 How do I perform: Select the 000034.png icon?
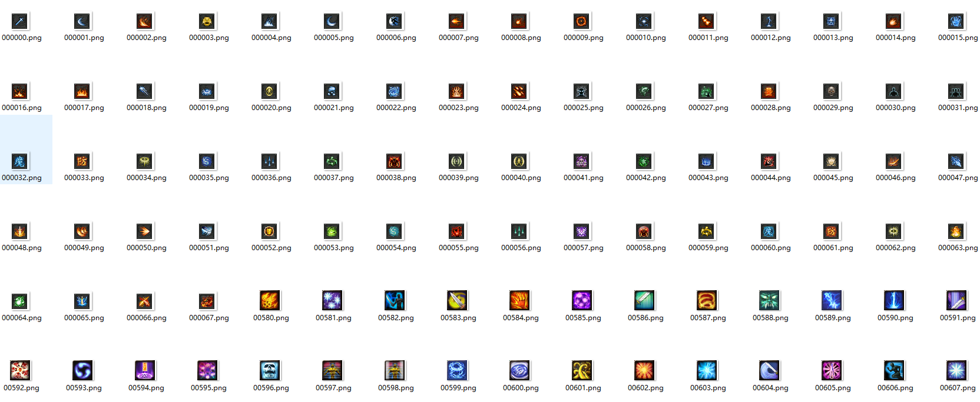tap(145, 162)
